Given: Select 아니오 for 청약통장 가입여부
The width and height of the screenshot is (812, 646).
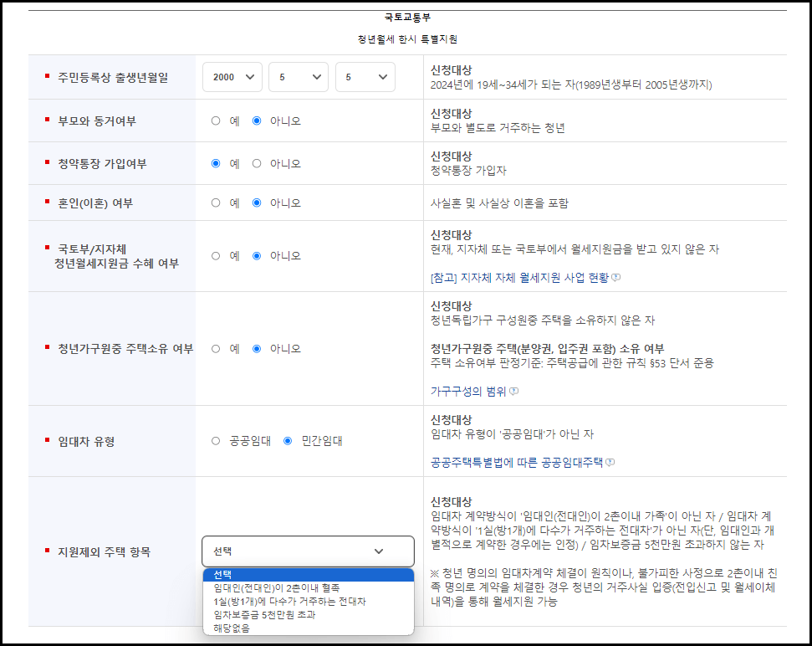Looking at the screenshot, I should (256, 162).
